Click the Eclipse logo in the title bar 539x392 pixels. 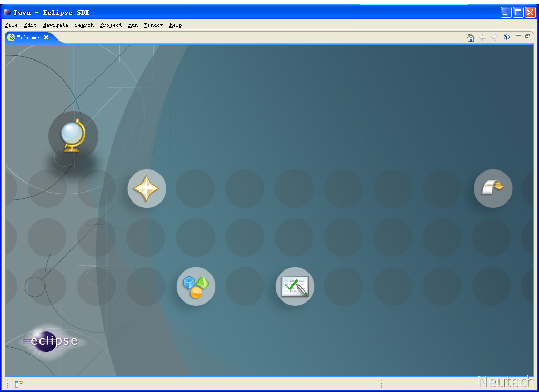pos(7,13)
